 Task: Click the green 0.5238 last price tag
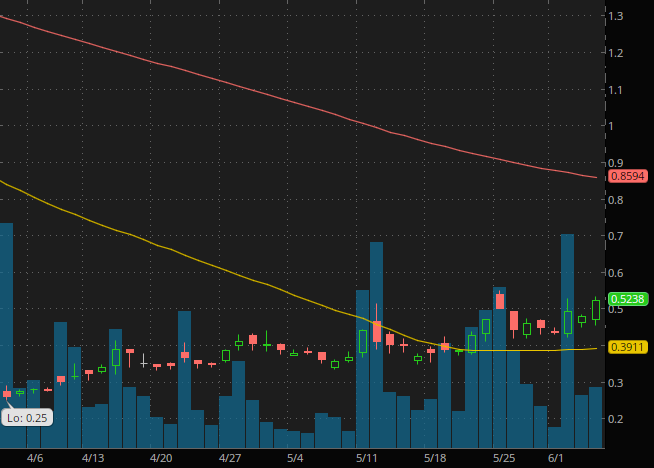pyautogui.click(x=628, y=299)
